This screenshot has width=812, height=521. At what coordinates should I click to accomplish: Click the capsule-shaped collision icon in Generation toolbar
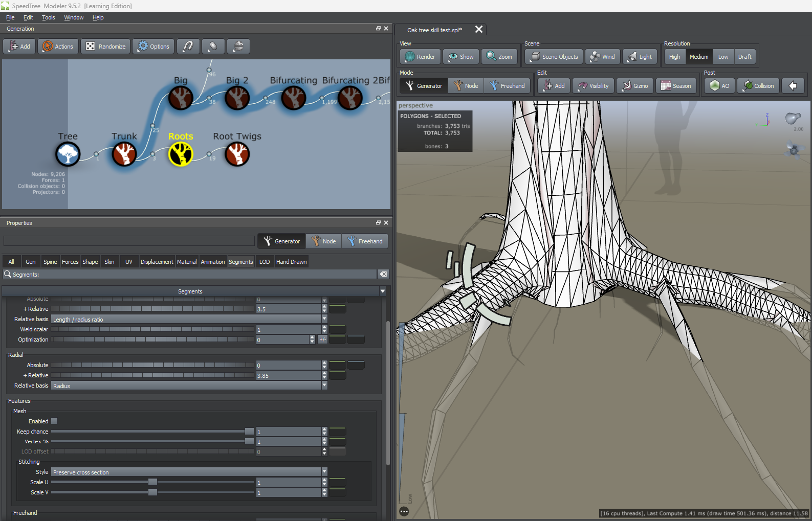tap(213, 47)
